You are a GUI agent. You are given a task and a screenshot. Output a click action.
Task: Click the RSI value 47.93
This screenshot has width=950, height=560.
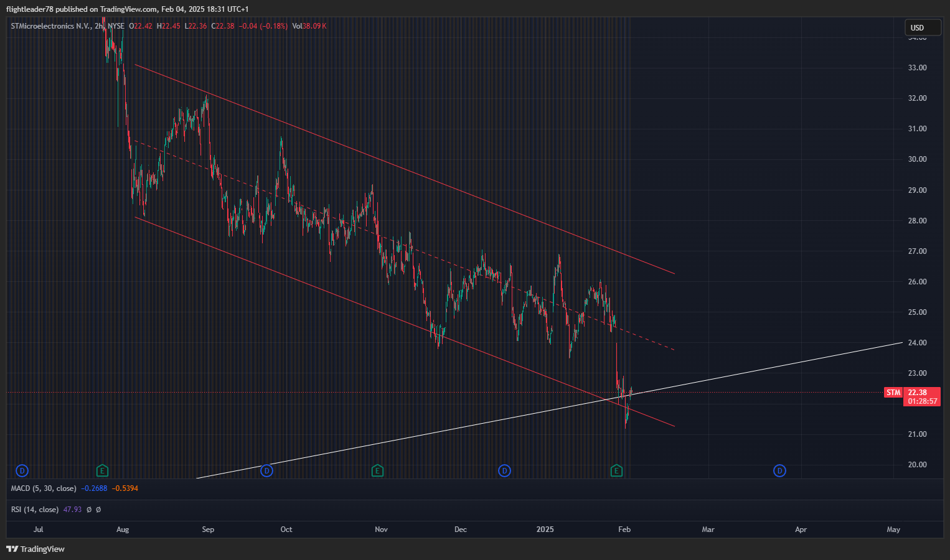pos(72,510)
